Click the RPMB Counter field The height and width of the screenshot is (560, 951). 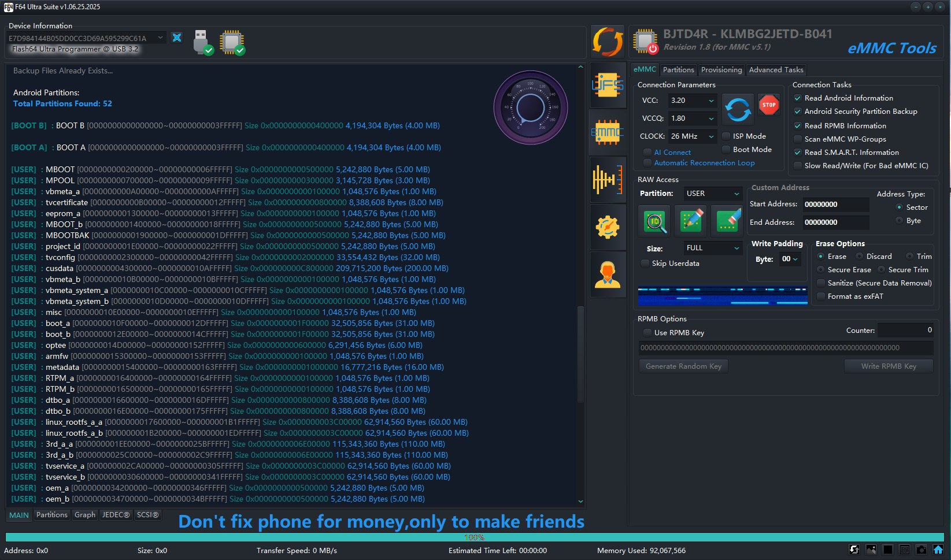coord(905,331)
